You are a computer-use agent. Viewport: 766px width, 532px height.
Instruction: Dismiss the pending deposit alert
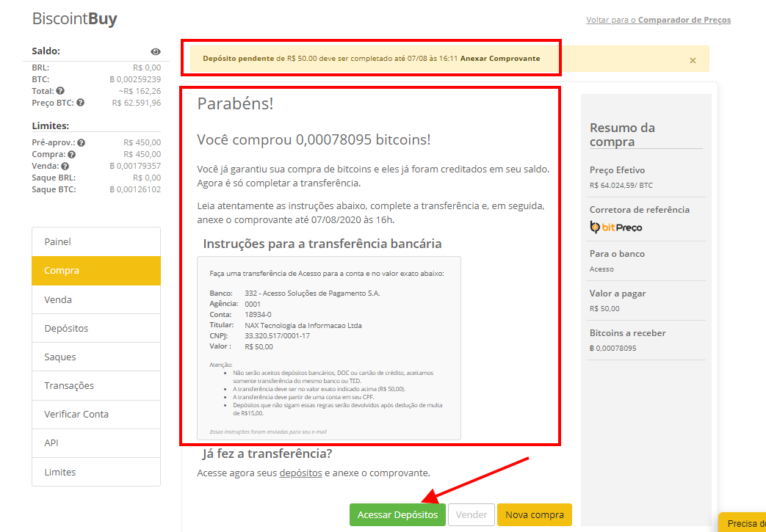click(x=693, y=60)
